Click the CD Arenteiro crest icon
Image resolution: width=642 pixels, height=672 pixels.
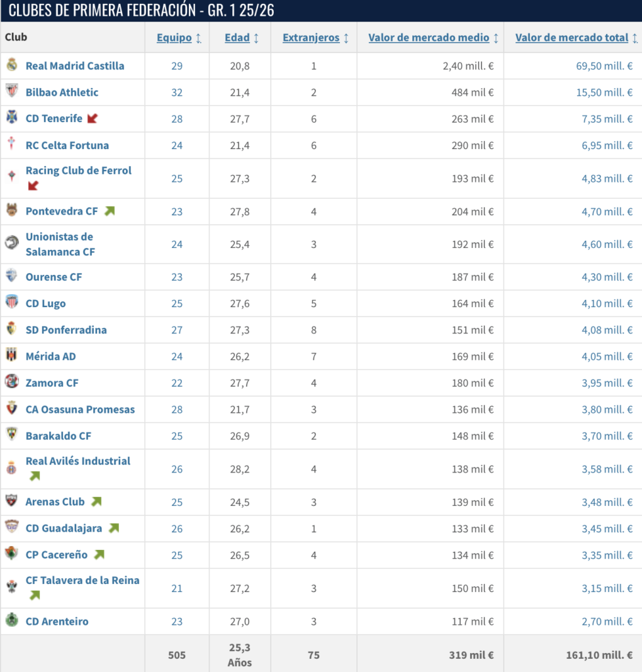pos(12,620)
